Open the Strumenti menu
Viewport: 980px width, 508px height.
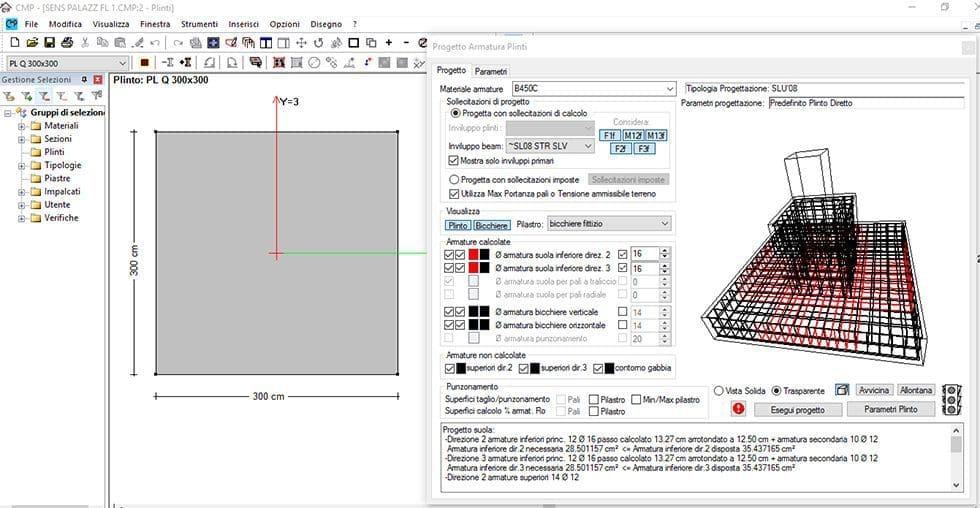coord(199,23)
